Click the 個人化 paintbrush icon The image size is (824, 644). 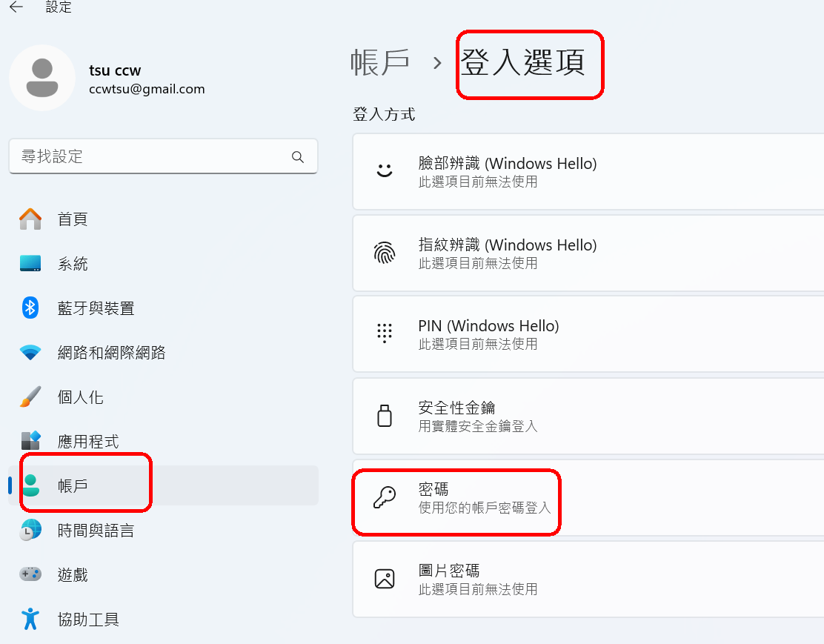(x=30, y=397)
